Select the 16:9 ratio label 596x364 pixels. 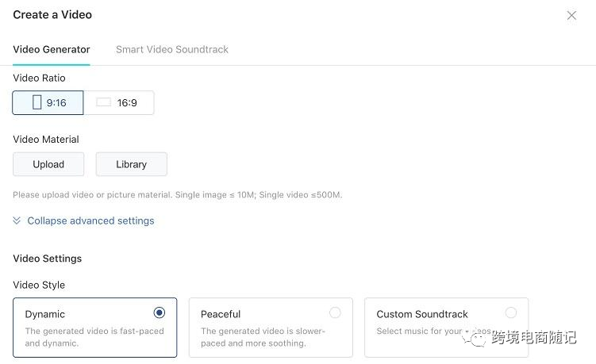tap(127, 102)
